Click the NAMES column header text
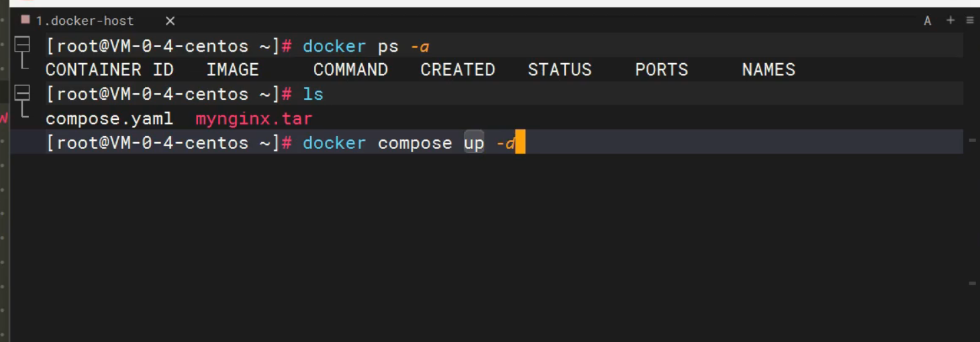 (768, 70)
